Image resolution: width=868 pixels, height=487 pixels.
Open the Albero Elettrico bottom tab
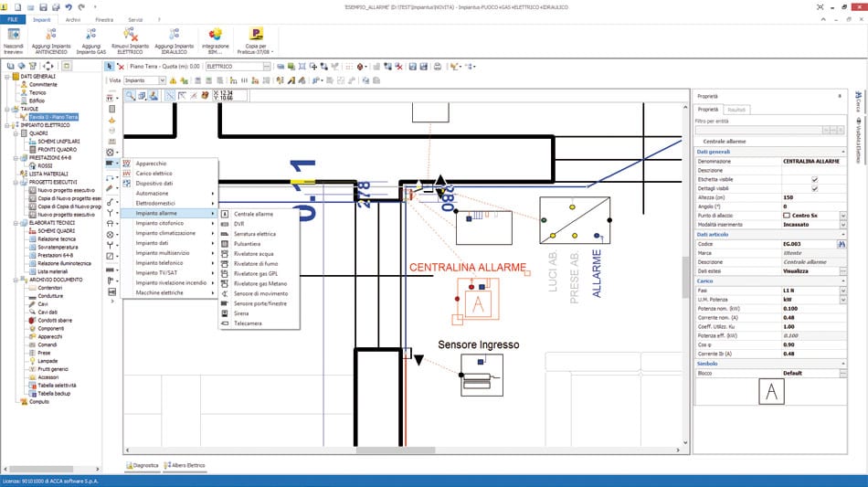pos(185,465)
